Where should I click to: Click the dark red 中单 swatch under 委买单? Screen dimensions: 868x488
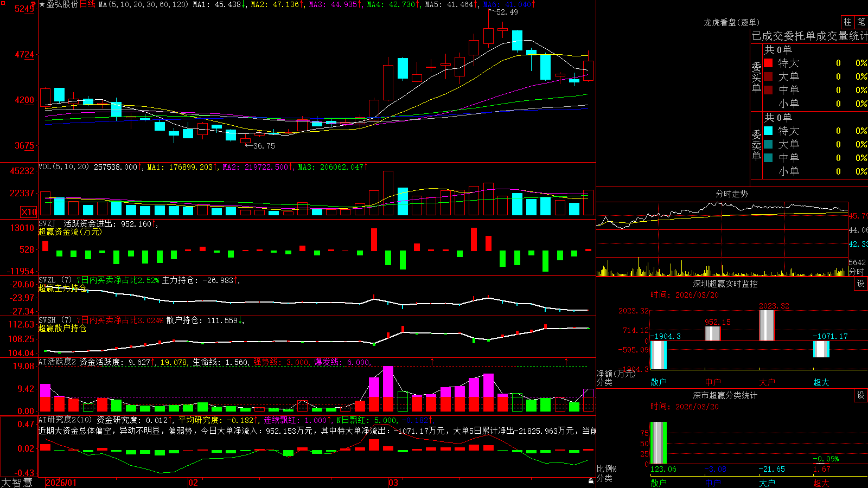point(768,90)
